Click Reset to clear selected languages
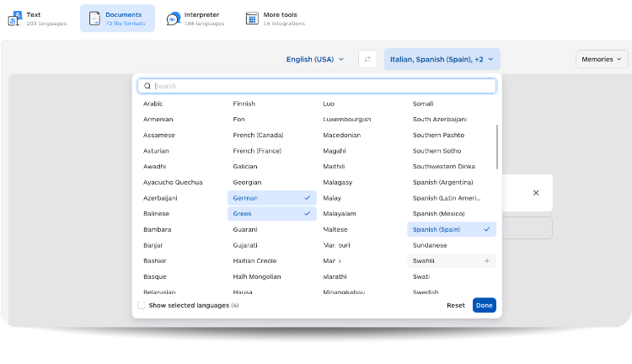The width and height of the screenshot is (632, 364). coord(455,305)
